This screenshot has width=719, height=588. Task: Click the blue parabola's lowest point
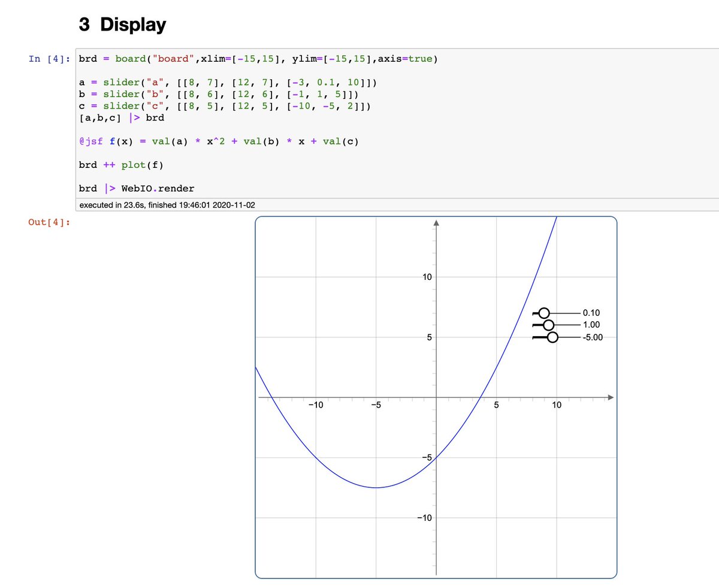point(376,487)
